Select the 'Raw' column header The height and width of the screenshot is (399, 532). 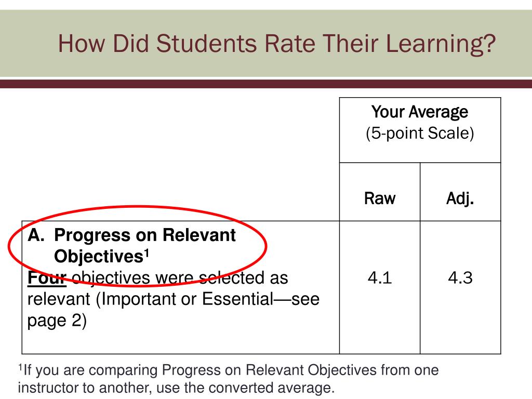pos(380,198)
